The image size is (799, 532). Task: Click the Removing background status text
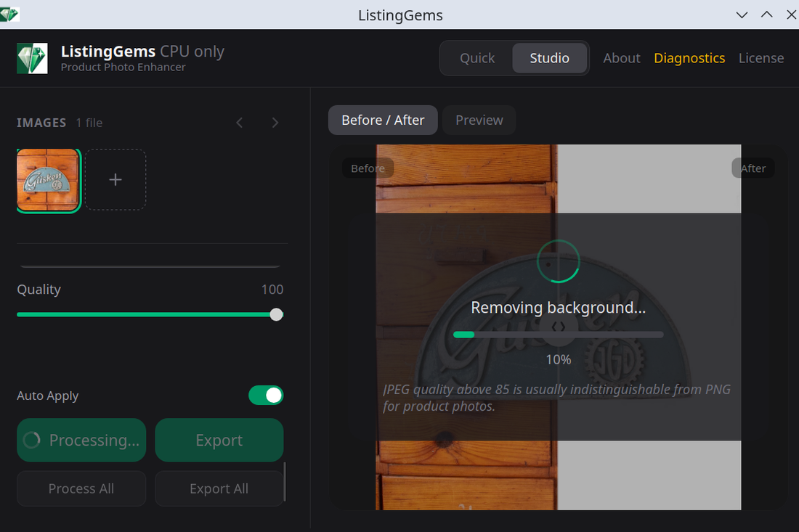pos(558,308)
